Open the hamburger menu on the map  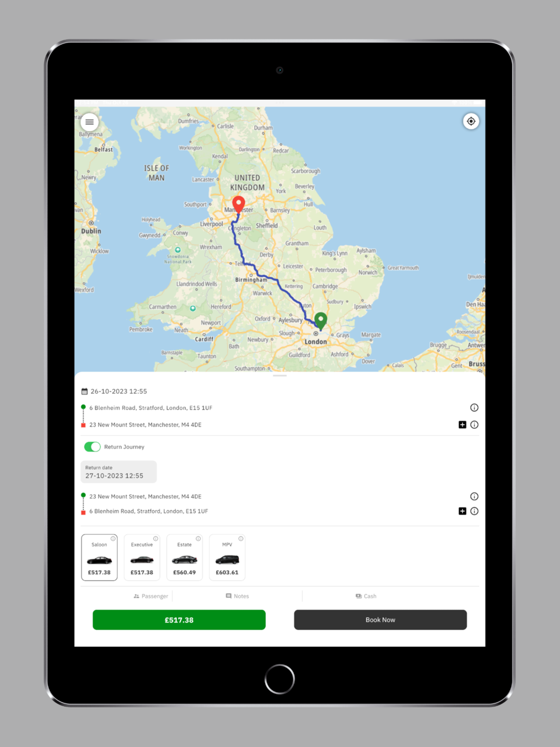pyautogui.click(x=90, y=122)
